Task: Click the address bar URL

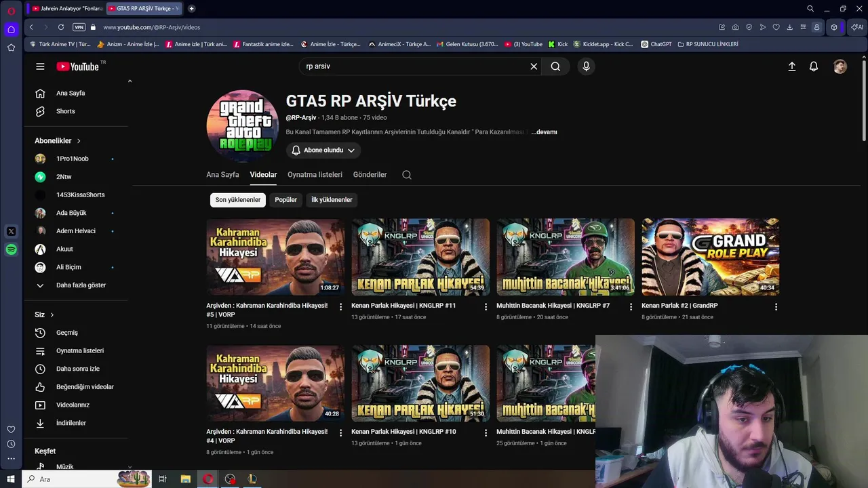Action: click(x=152, y=27)
